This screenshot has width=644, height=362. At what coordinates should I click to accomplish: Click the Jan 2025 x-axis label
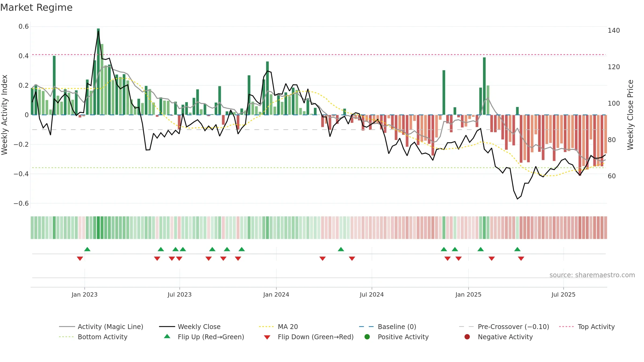pos(468,294)
